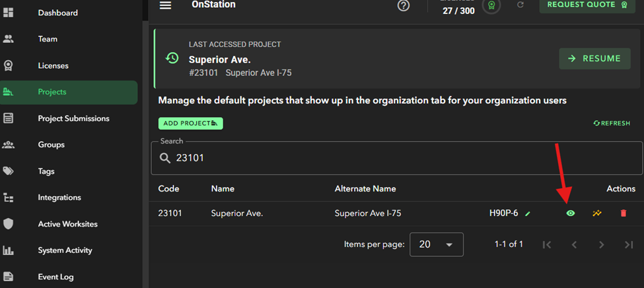Click the help question mark icon
Image resolution: width=644 pixels, height=288 pixels.
point(404,6)
